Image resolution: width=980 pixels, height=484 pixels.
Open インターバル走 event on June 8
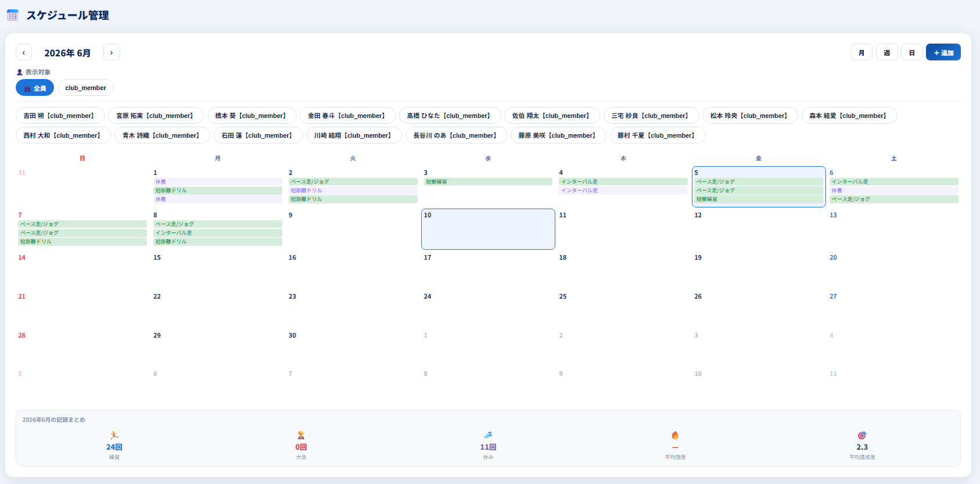(218, 233)
